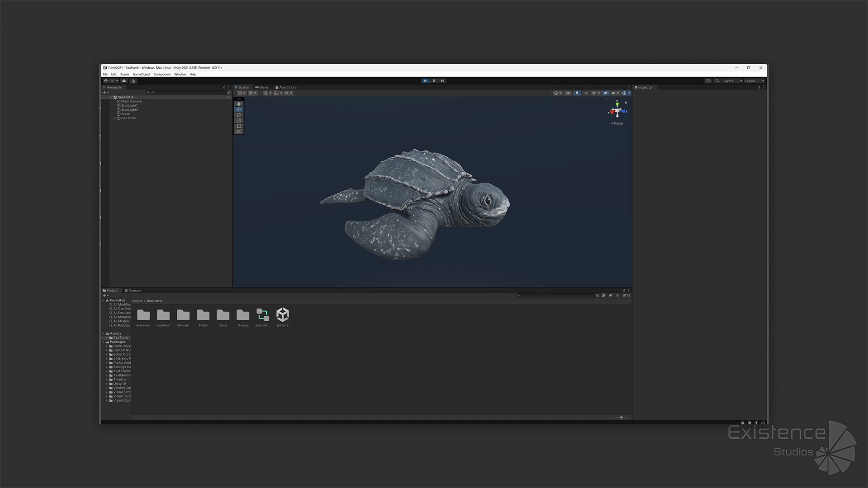
Task: Open the GameObject menu
Action: [x=141, y=75]
